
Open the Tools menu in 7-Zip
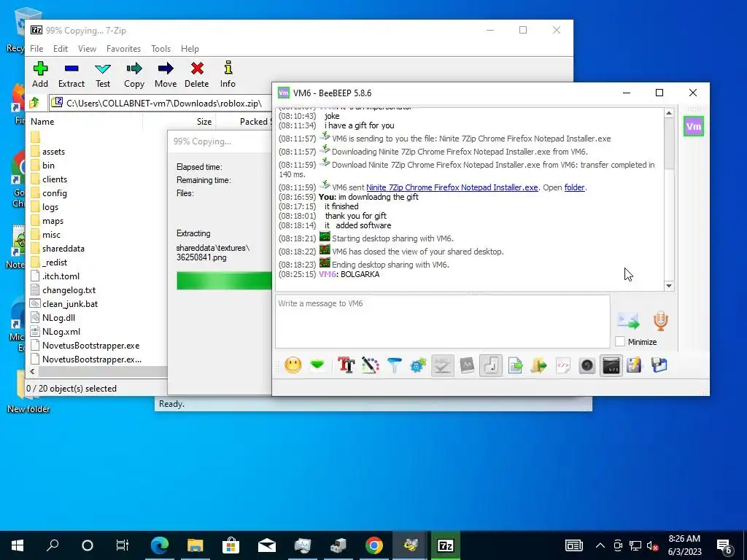pos(160,49)
